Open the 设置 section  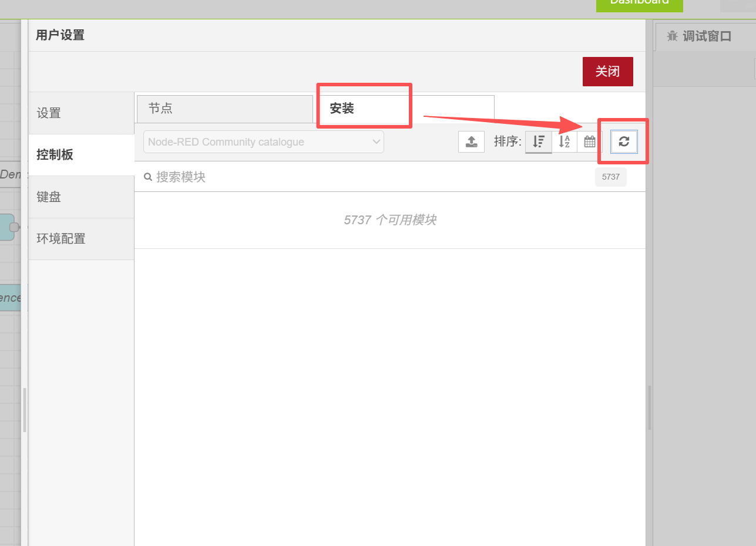(x=81, y=113)
